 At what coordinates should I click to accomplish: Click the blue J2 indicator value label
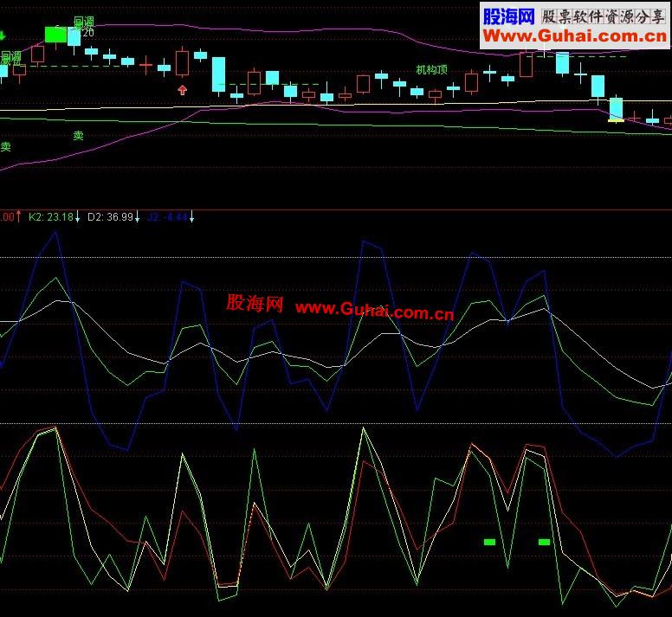[x=167, y=217]
